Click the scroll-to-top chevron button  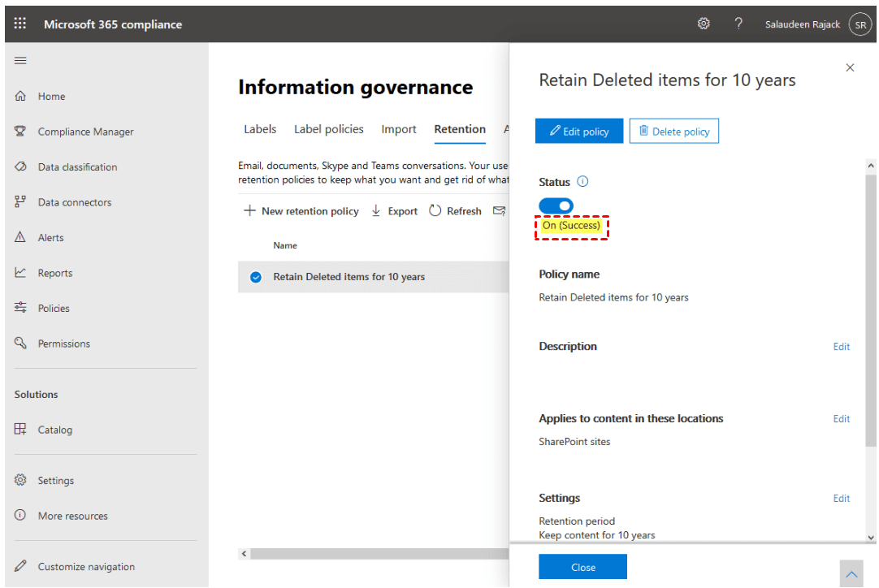point(851,574)
